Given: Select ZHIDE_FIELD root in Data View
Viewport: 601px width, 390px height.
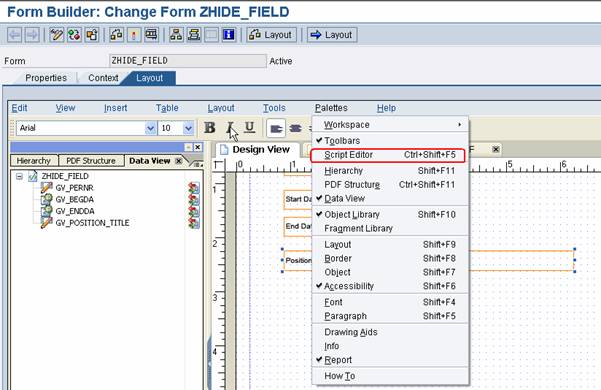Looking at the screenshot, I should (x=65, y=176).
